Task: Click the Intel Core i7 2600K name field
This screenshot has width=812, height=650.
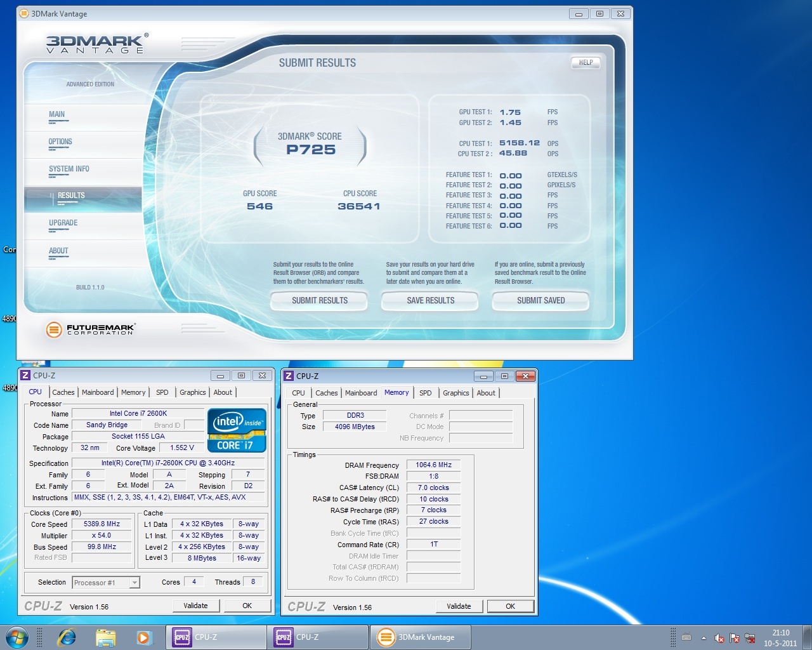Action: [x=138, y=414]
